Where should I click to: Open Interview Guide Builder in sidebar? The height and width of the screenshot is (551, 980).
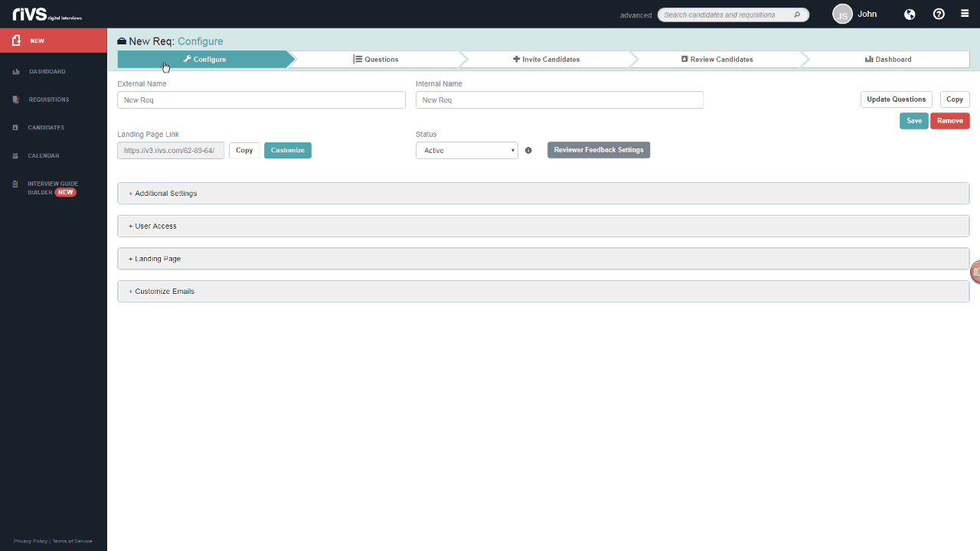click(x=54, y=188)
